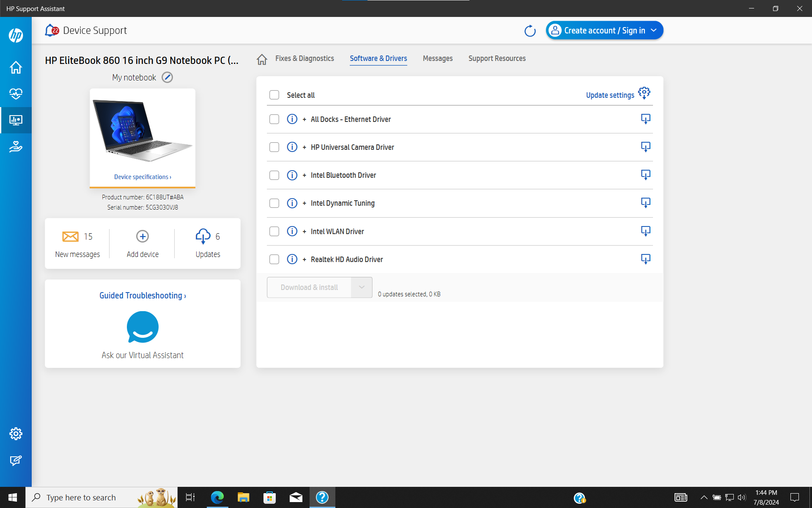This screenshot has width=812, height=508.
Task: Click the refresh icon near Sign in
Action: 529,31
